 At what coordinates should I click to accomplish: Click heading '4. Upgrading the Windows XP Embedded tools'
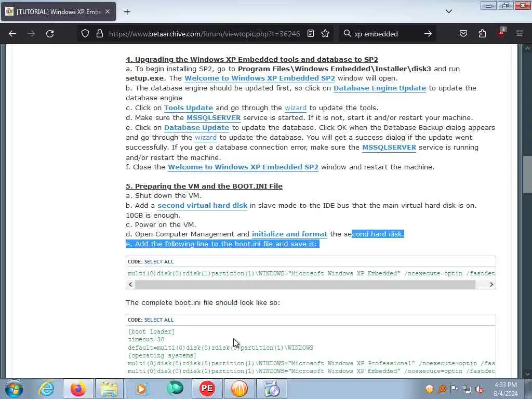pyautogui.click(x=252, y=59)
